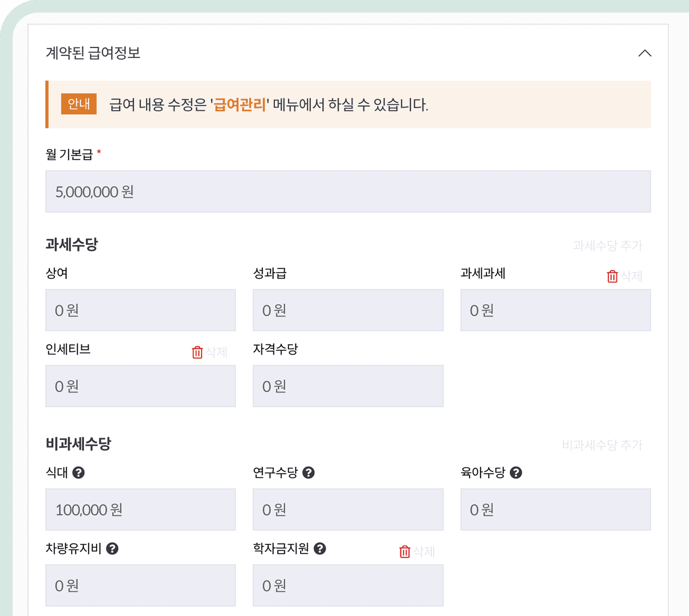Click the 식대 field showing 100,000 원
The image size is (689, 616).
point(140,509)
